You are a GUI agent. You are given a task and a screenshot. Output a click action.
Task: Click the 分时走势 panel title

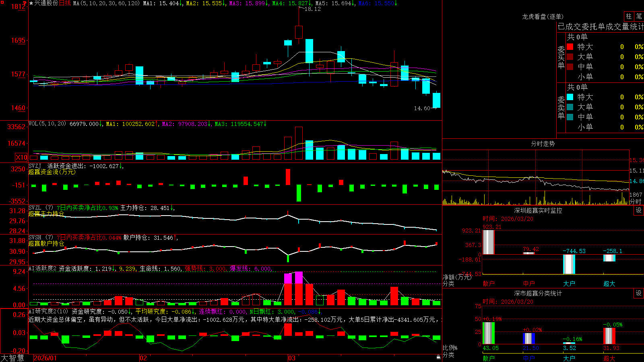click(543, 144)
